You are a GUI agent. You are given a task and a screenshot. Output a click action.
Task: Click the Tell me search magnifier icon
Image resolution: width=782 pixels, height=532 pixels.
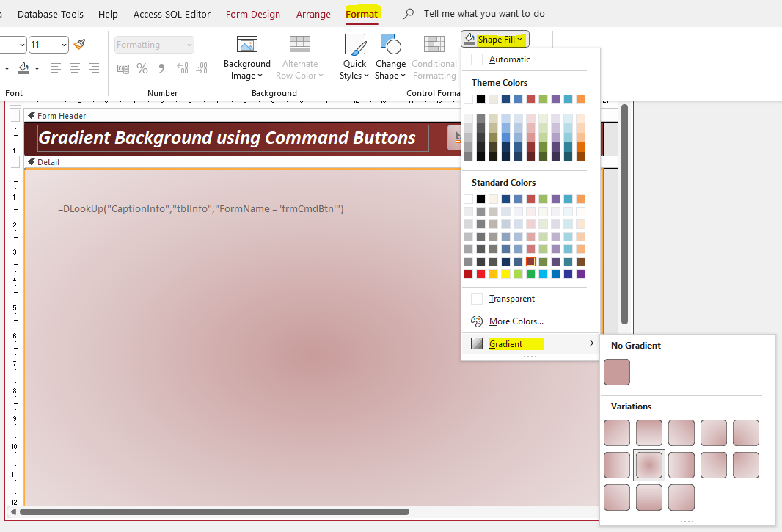pyautogui.click(x=409, y=13)
